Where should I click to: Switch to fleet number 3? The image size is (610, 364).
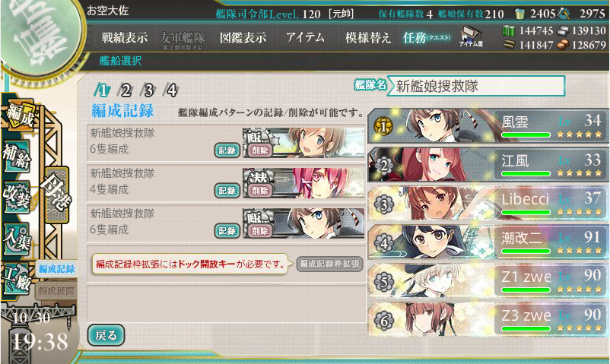148,90
